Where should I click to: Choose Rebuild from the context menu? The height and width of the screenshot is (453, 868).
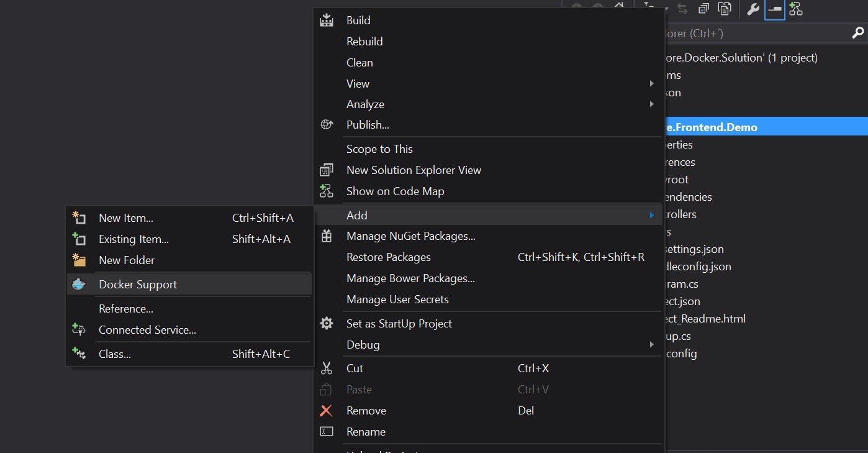click(x=364, y=42)
